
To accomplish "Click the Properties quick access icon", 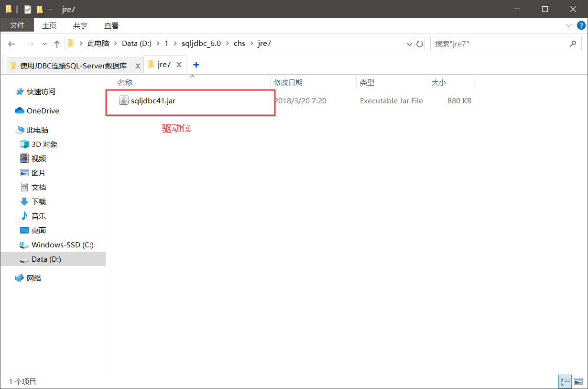I will tap(28, 9).
